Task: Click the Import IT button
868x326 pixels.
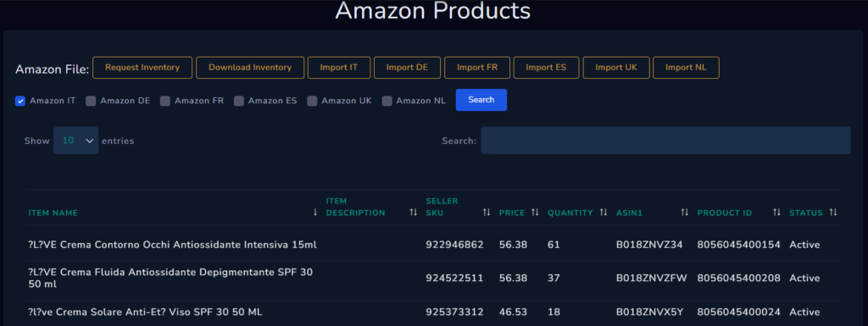Action: point(339,68)
